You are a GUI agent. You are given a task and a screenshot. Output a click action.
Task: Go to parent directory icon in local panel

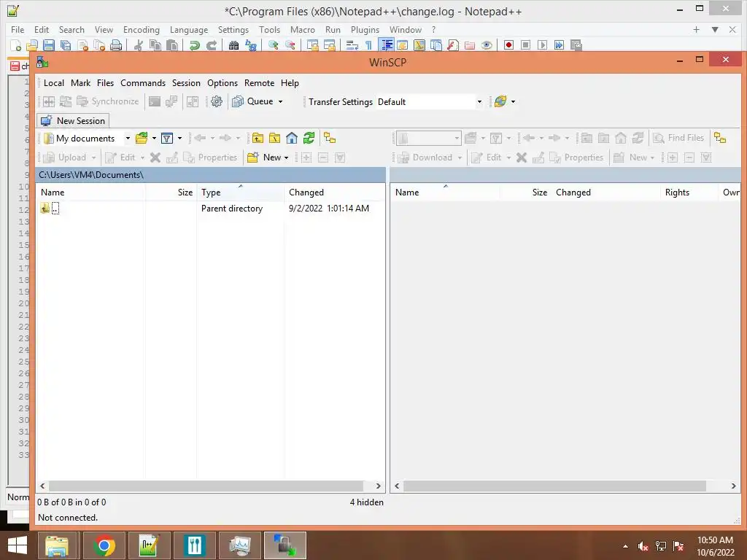(258, 139)
